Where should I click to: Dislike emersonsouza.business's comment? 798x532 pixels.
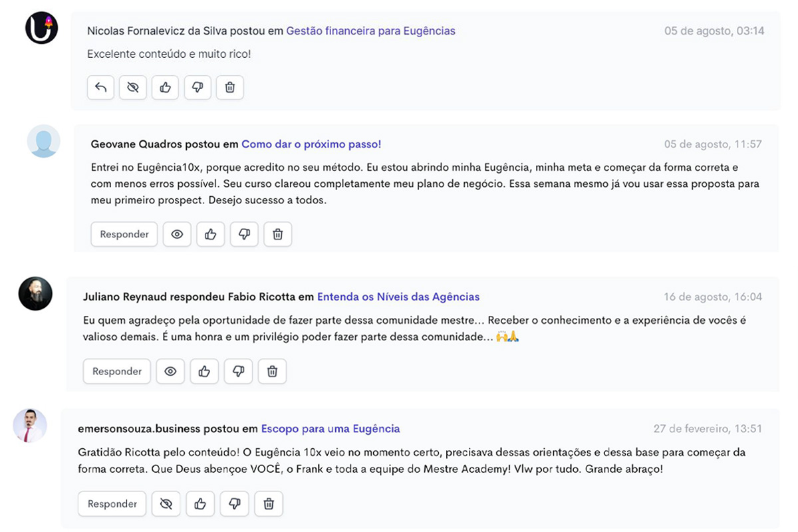(x=234, y=503)
